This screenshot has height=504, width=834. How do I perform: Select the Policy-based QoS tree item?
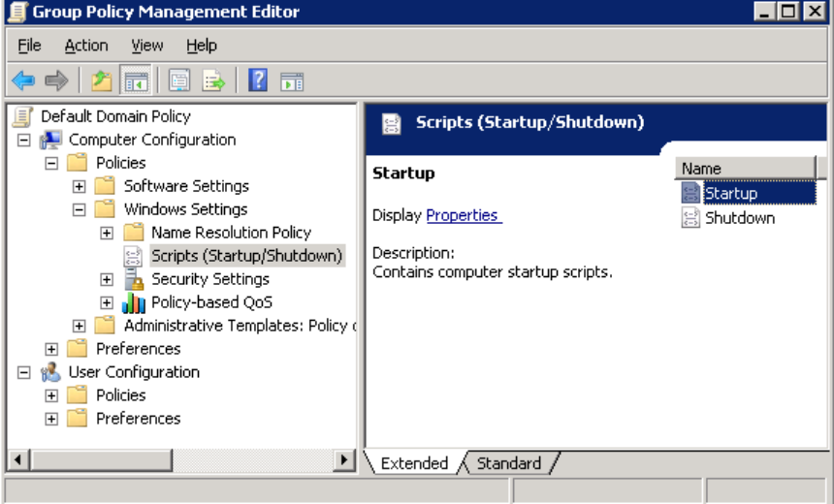pyautogui.click(x=211, y=302)
